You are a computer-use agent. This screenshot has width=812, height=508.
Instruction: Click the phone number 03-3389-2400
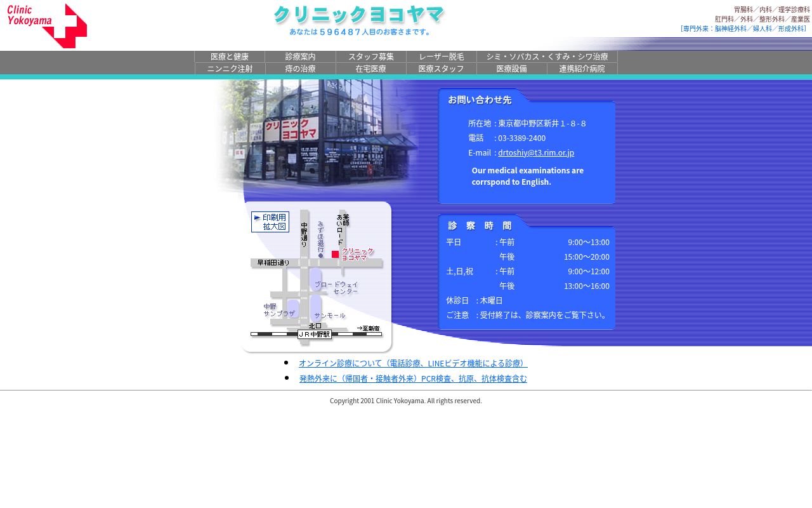pos(521,138)
